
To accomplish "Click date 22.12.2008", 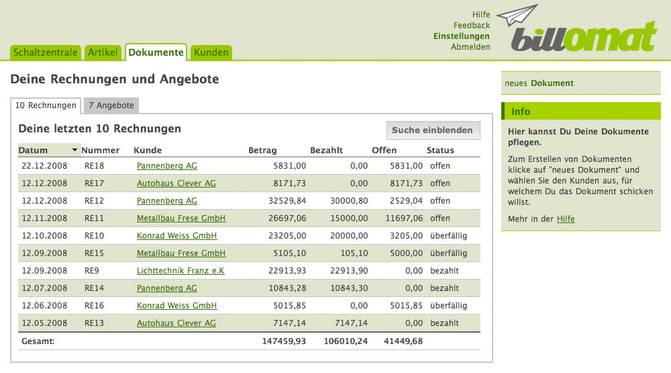I will pyautogui.click(x=45, y=166).
